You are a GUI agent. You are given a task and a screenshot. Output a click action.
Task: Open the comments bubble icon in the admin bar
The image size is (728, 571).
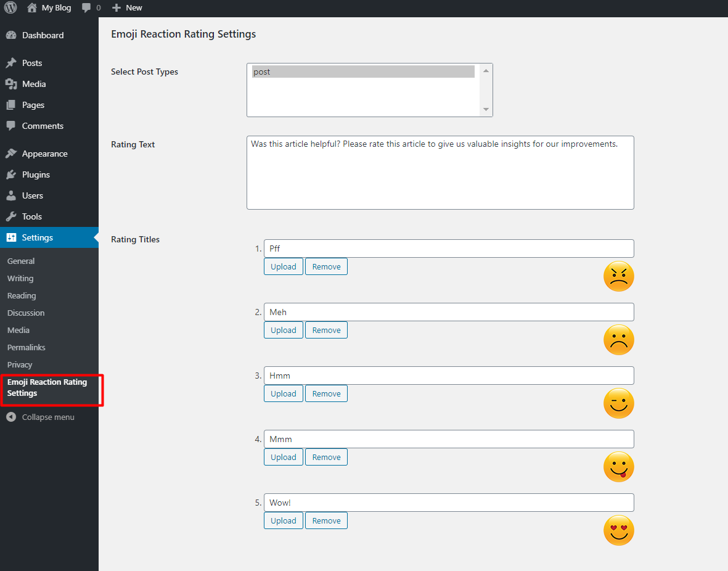tap(86, 8)
